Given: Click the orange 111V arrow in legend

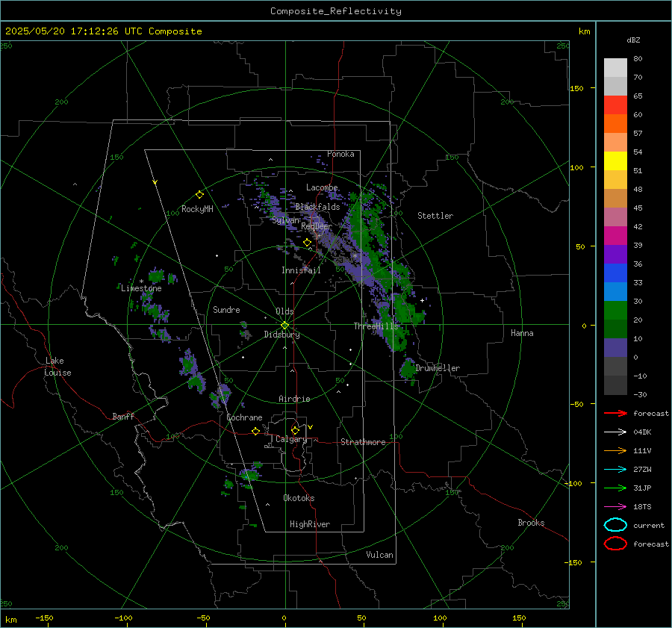Looking at the screenshot, I should 615,450.
